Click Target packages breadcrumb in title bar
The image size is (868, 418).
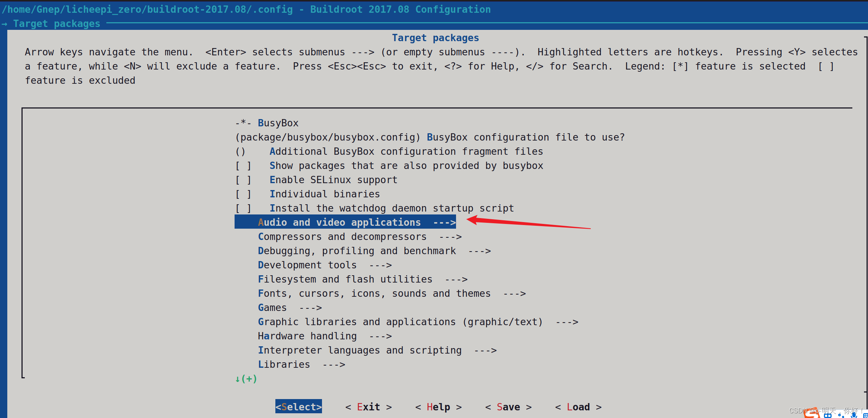pos(56,24)
